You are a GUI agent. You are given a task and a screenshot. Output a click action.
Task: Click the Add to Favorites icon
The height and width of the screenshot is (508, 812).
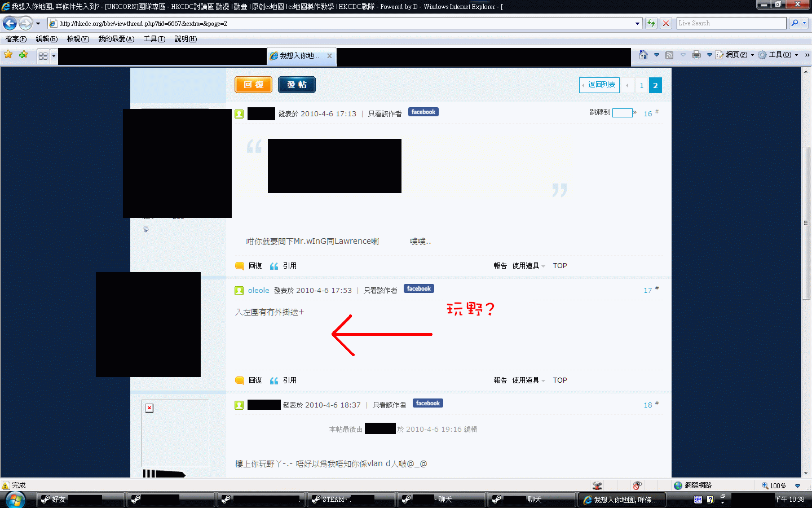click(x=23, y=55)
